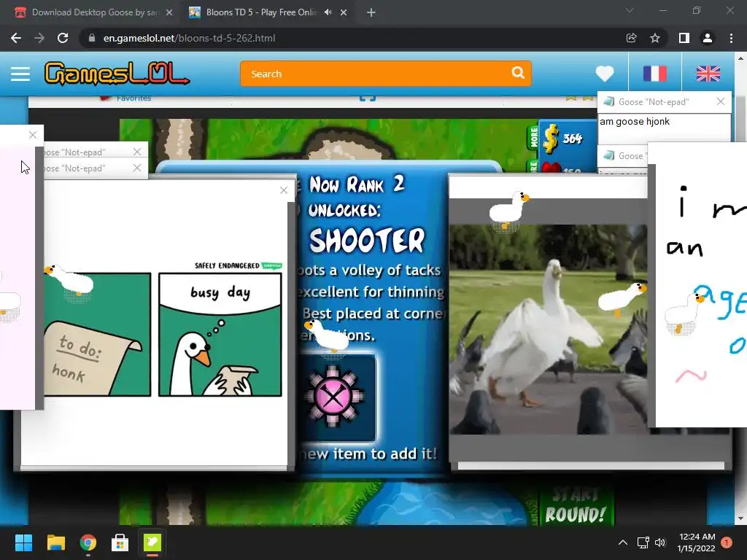Click the pink tack shooter tower icon

click(x=333, y=397)
